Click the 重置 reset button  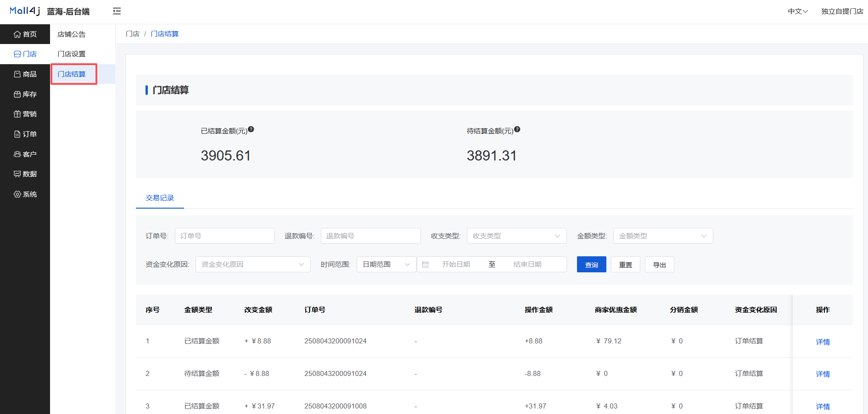(626, 265)
